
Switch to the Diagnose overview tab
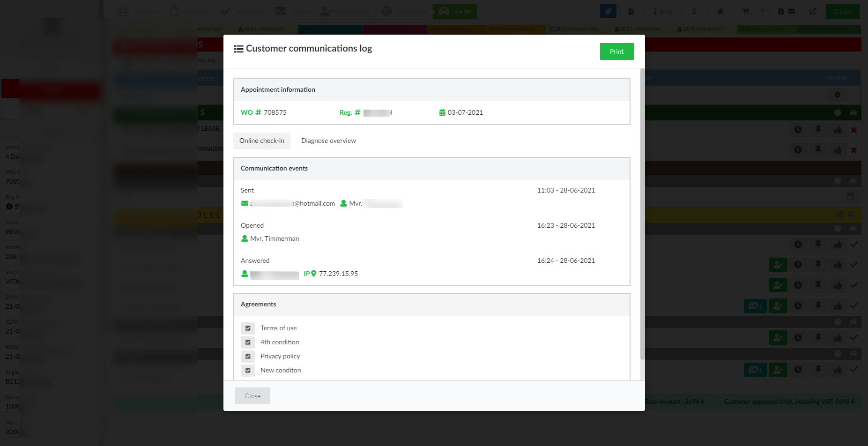328,141
